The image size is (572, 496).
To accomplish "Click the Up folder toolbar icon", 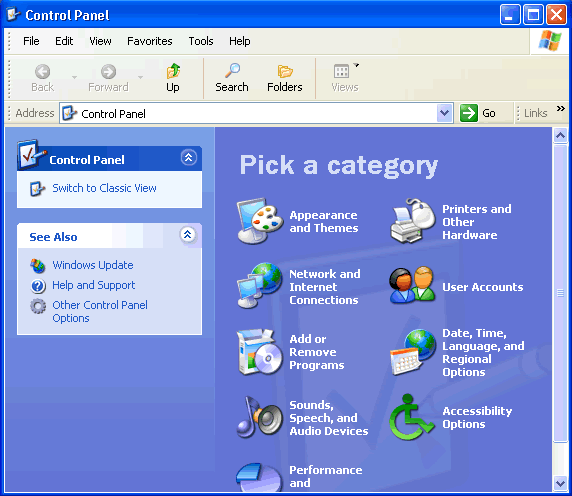I will 173,71.
